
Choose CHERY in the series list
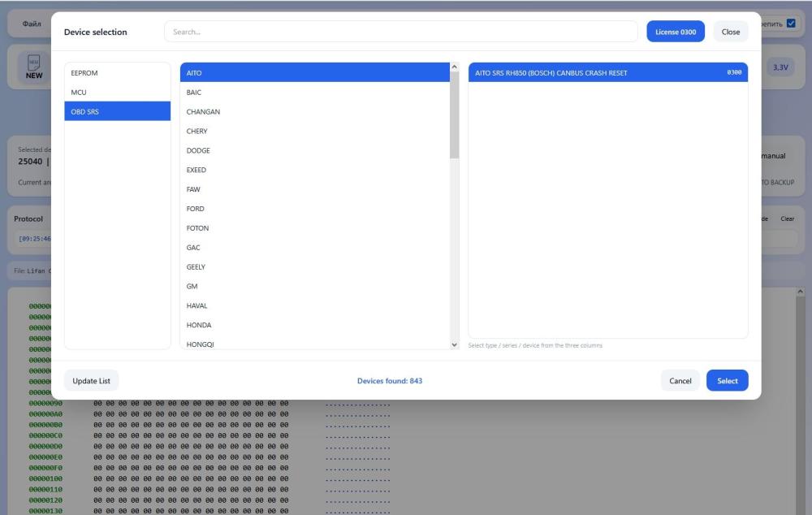tap(315, 131)
